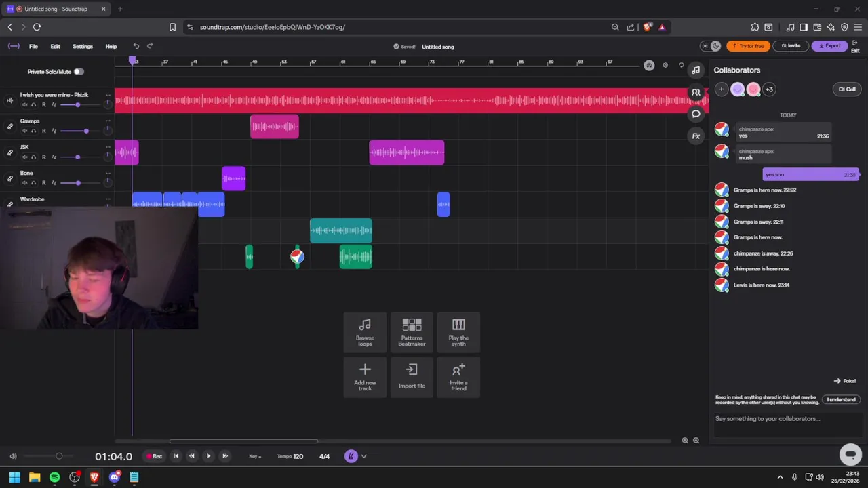Open the support chat bubble

coord(850,453)
